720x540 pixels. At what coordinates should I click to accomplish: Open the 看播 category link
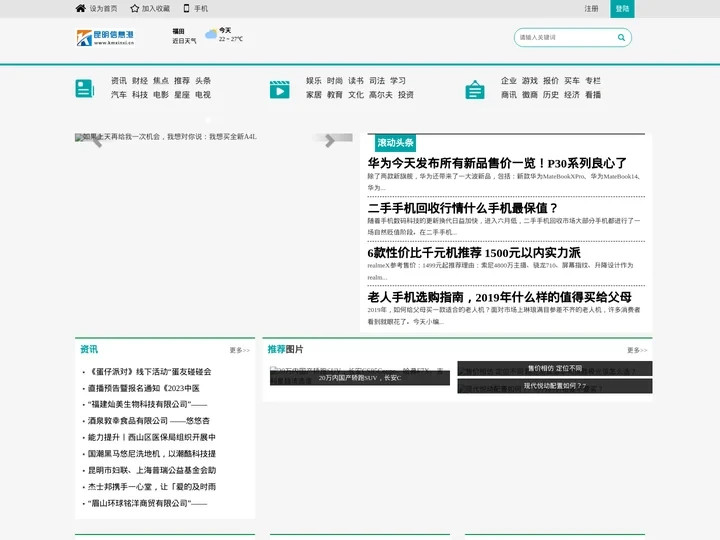pyautogui.click(x=593, y=95)
